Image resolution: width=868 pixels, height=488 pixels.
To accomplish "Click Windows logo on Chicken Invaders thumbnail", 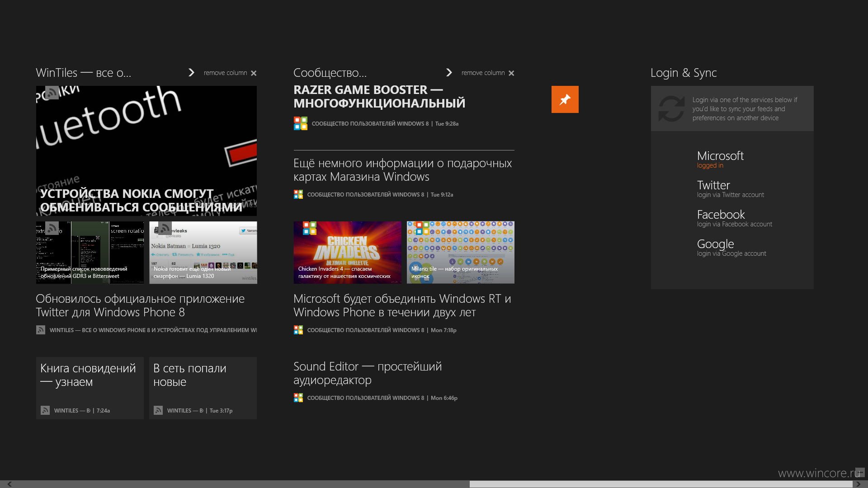I will point(309,228).
